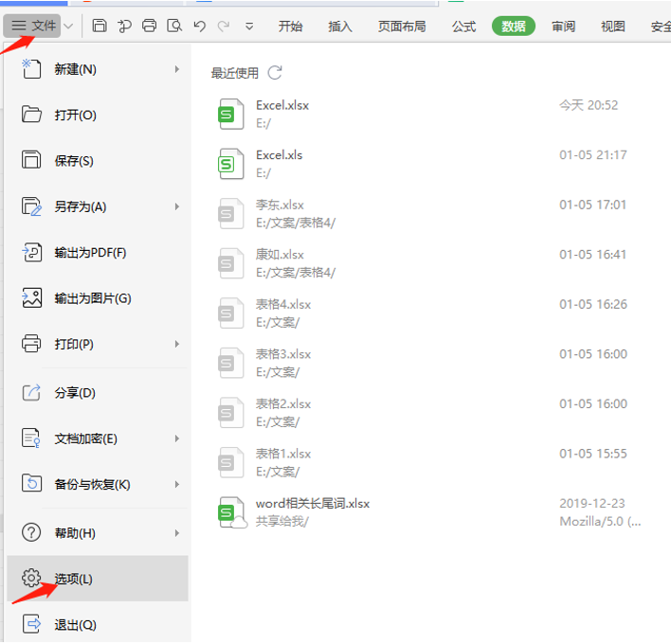671x644 pixels.
Task: Switch to the 插入 ribbon tab
Action: (340, 27)
